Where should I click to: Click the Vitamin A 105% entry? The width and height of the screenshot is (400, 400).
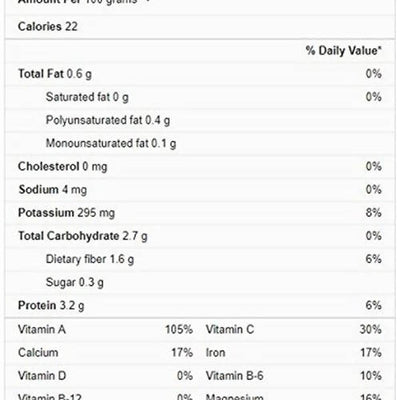coord(105,329)
